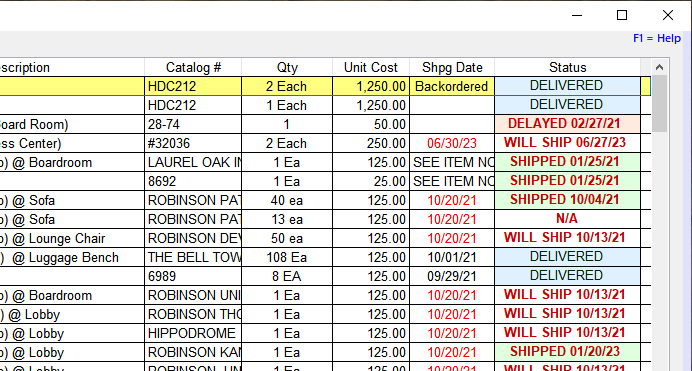Select catalog cell #32036

(193, 143)
